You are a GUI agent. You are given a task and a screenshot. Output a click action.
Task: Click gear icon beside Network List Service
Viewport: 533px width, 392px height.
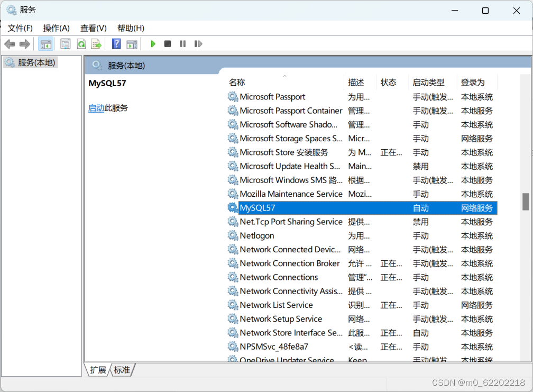coord(233,305)
